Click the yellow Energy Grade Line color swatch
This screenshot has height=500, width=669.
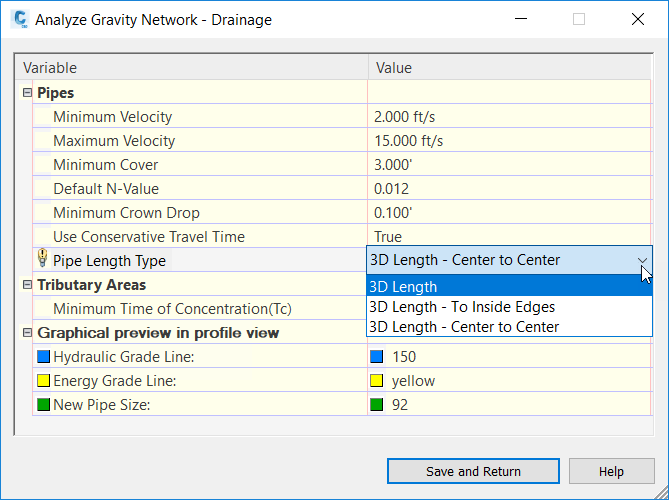[377, 381]
